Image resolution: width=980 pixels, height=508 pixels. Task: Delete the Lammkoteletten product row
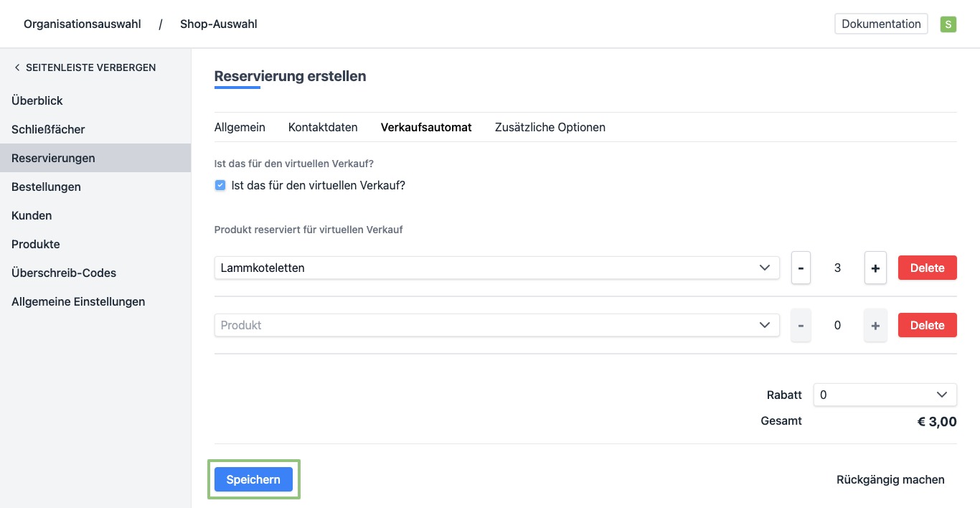pyautogui.click(x=927, y=268)
